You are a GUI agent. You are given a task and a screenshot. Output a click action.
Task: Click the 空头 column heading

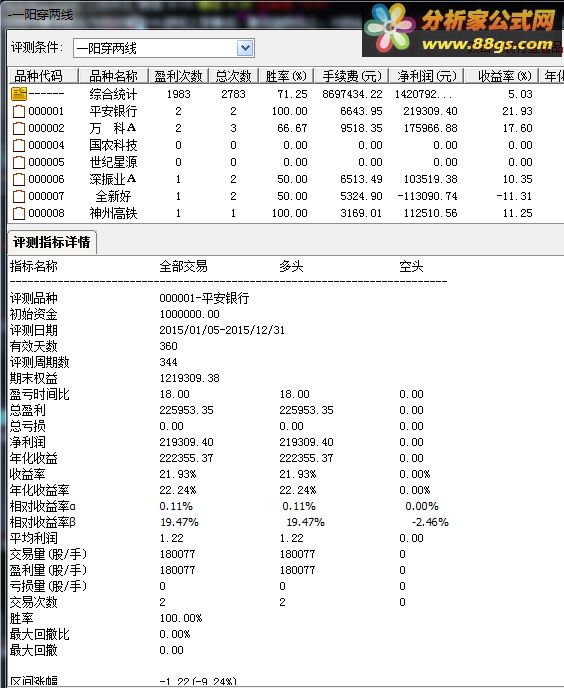[x=411, y=266]
